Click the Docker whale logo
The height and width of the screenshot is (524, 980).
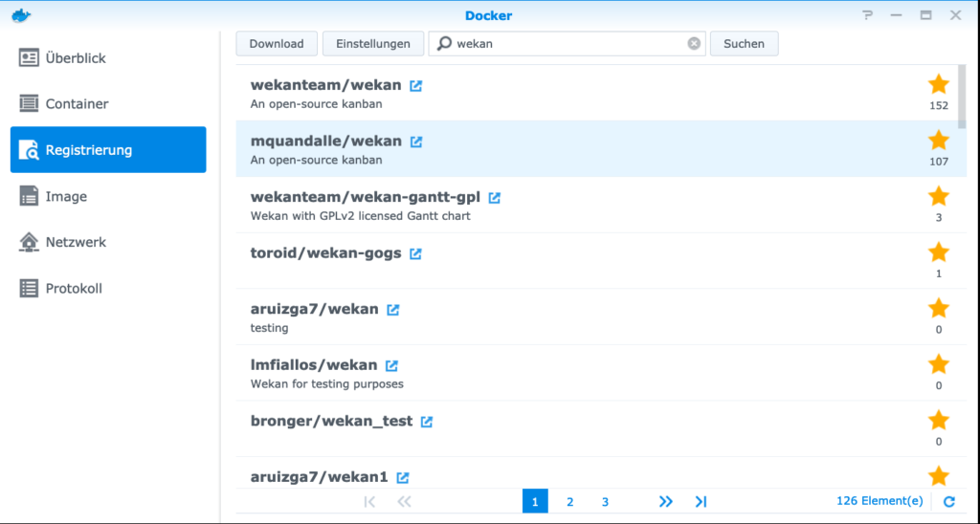(x=21, y=15)
